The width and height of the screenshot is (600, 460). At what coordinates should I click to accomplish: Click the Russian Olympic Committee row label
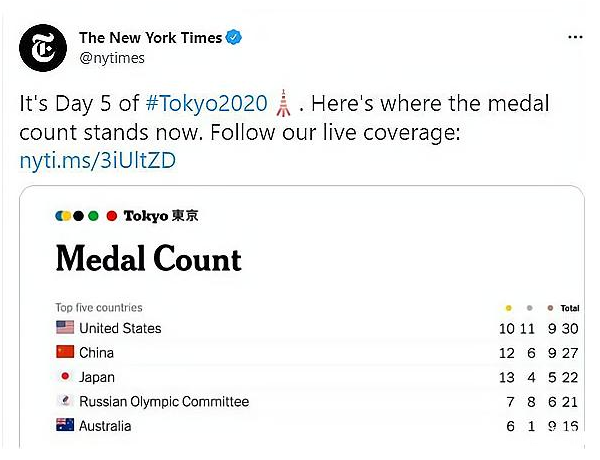(164, 401)
